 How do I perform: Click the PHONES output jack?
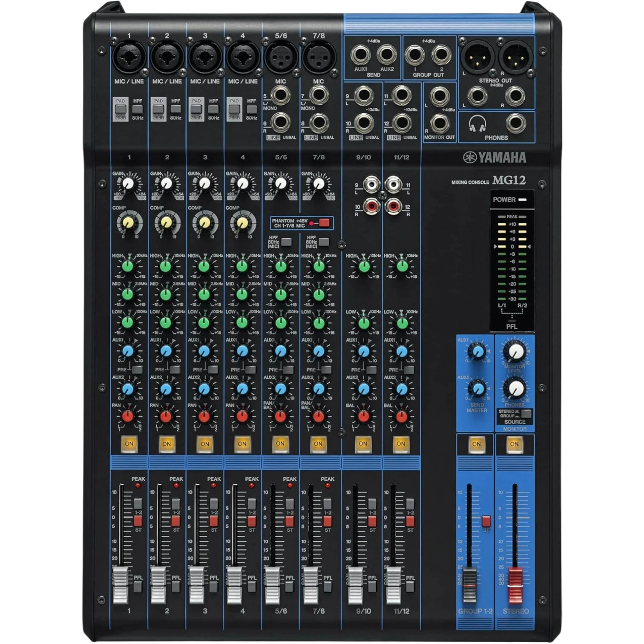click(515, 124)
